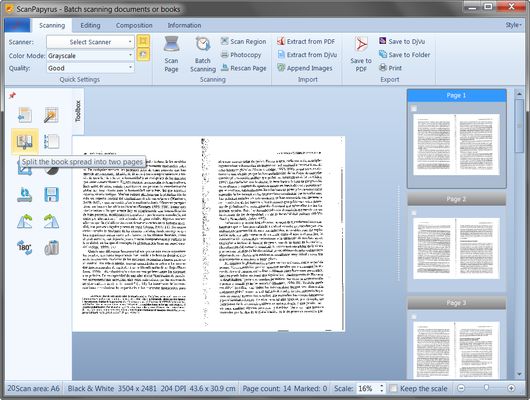Open the Quality Good dropdown
The width and height of the screenshot is (530, 400).
pyautogui.click(x=90, y=68)
